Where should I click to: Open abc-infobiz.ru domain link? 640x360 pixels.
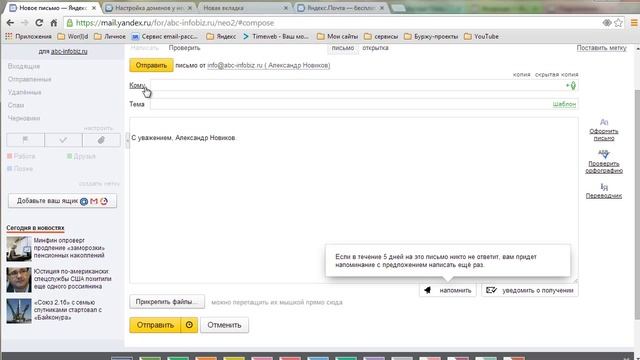(69, 51)
